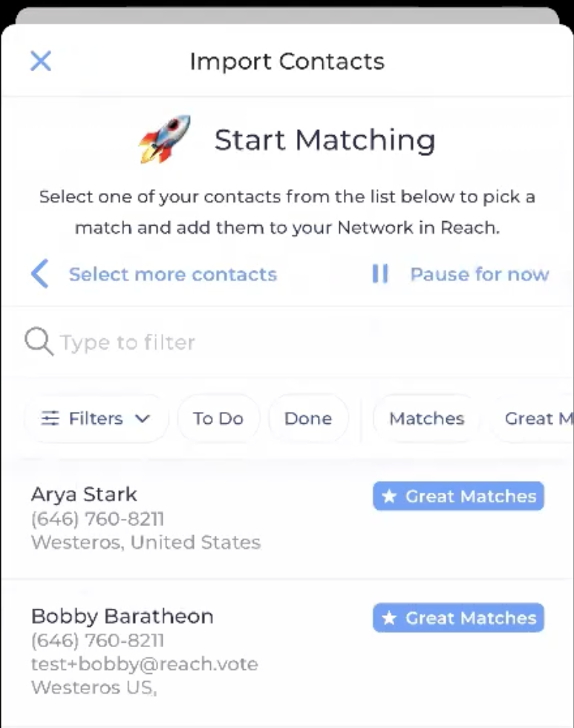Click the back chevron beside Select more contacts
Image resolution: width=574 pixels, height=728 pixels.
[40, 274]
